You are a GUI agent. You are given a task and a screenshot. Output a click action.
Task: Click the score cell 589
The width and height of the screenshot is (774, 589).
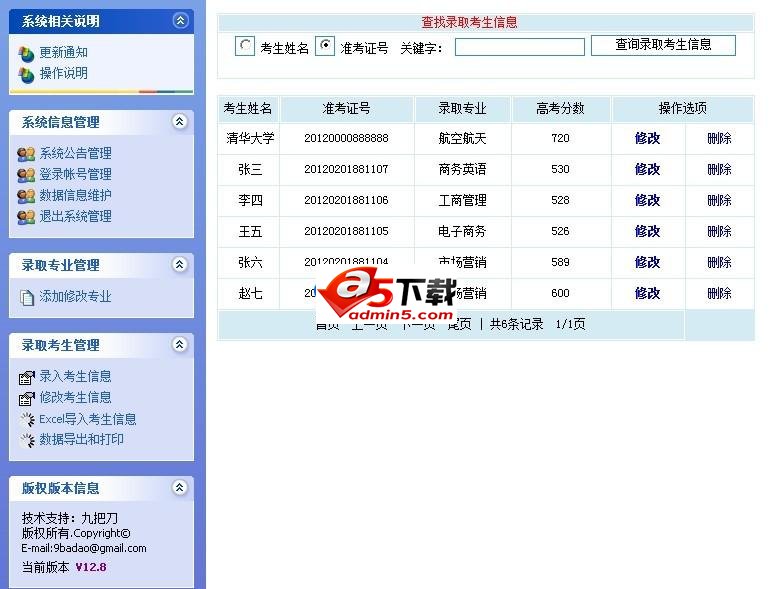pyautogui.click(x=561, y=262)
